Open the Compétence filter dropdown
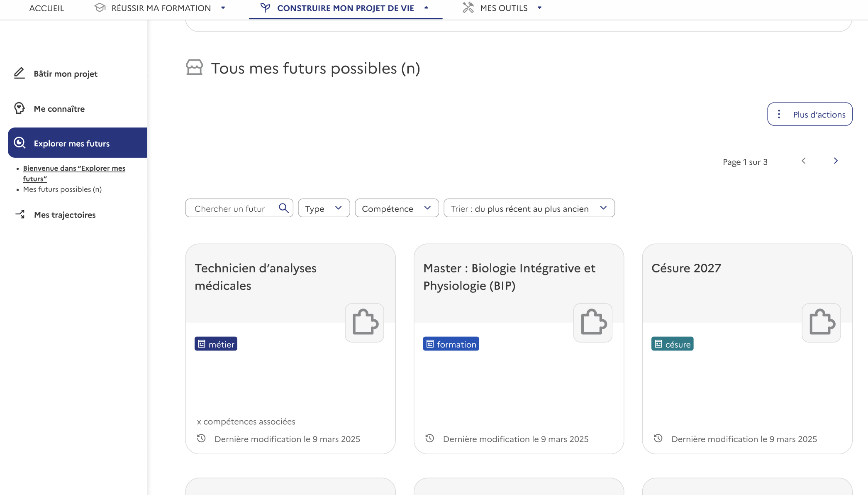Viewport: 868px width, 495px height. [x=397, y=208]
